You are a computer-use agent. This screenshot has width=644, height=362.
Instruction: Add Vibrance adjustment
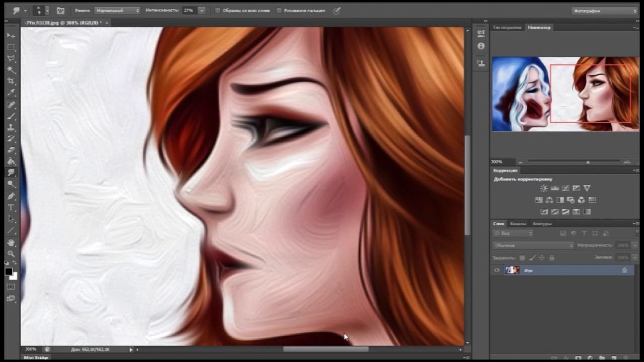(587, 188)
